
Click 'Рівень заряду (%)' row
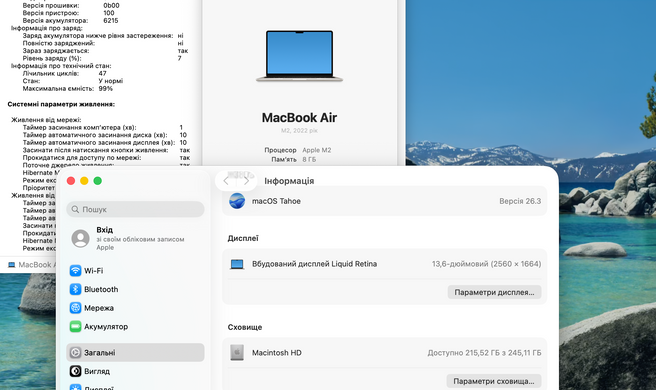(x=102, y=58)
